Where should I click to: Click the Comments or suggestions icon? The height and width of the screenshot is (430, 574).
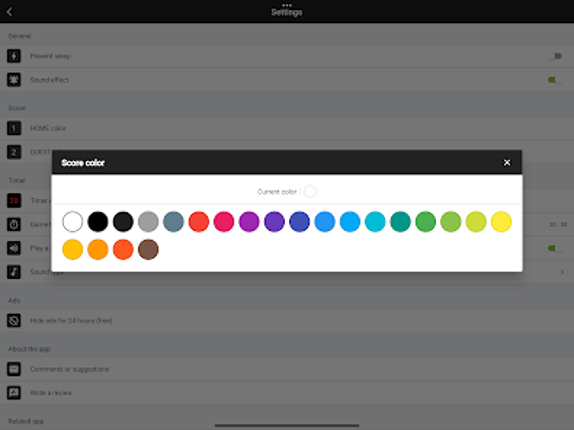tap(14, 369)
